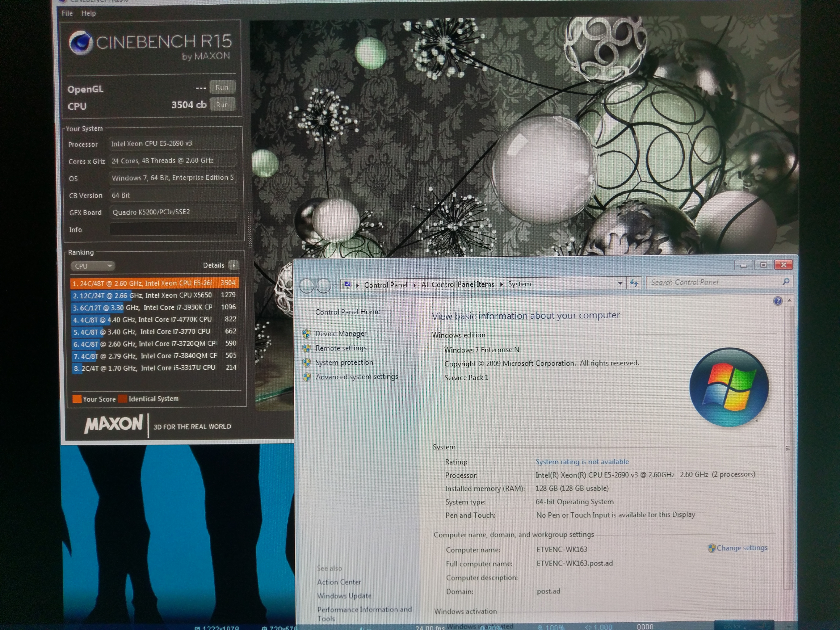The width and height of the screenshot is (840, 630).
Task: Open the File menu
Action: (x=67, y=13)
